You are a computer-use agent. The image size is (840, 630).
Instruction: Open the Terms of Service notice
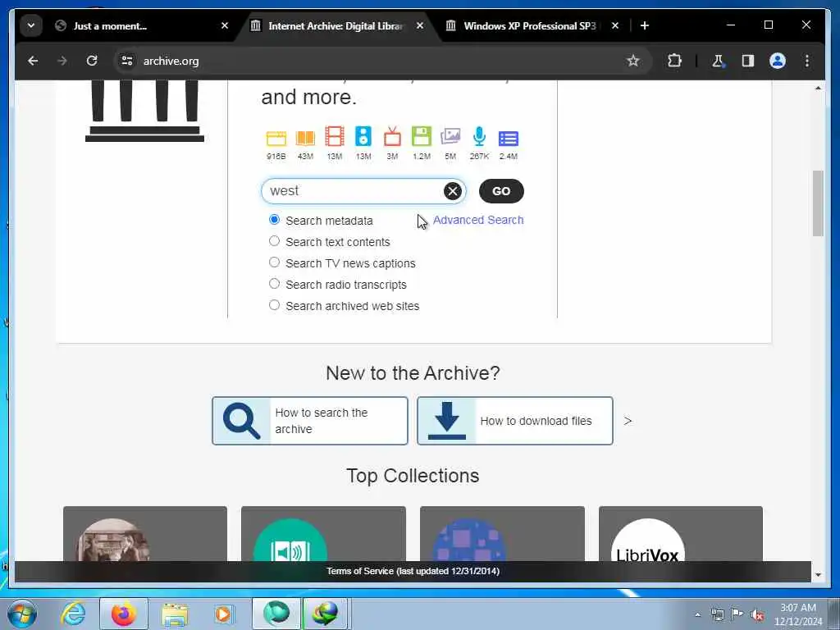tap(413, 571)
